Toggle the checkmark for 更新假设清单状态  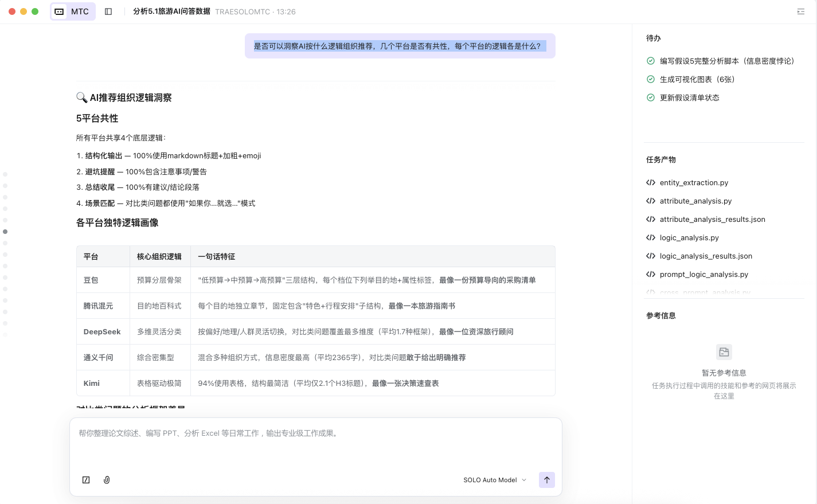click(651, 98)
